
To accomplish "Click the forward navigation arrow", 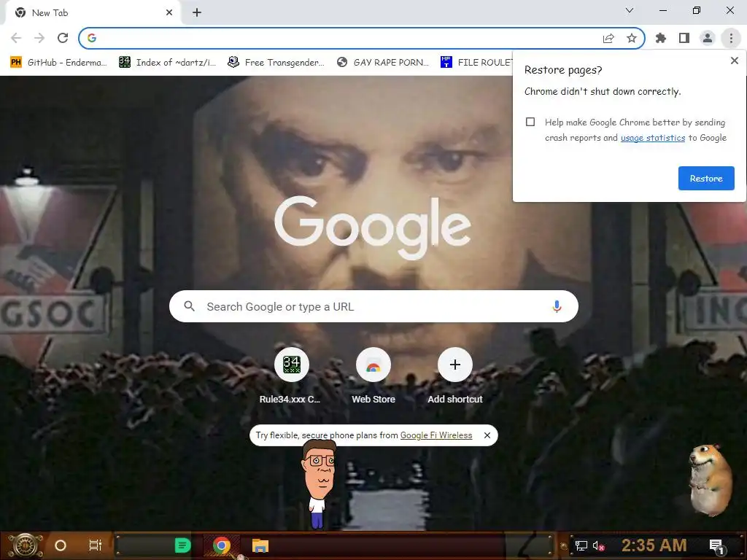I will click(x=39, y=38).
